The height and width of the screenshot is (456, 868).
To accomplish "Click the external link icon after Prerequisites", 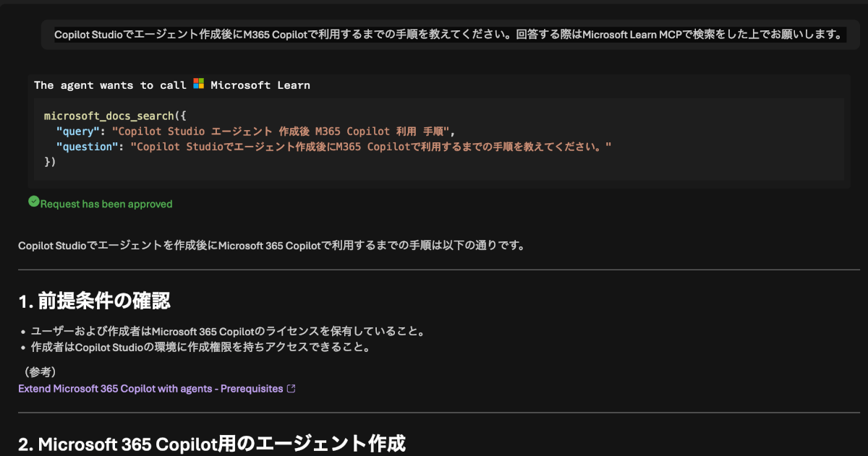I will click(292, 389).
